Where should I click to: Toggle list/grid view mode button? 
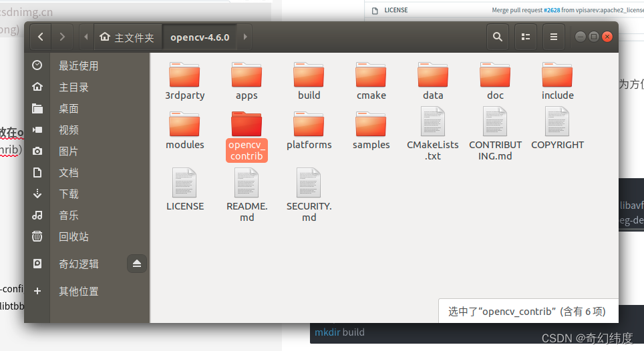point(525,37)
